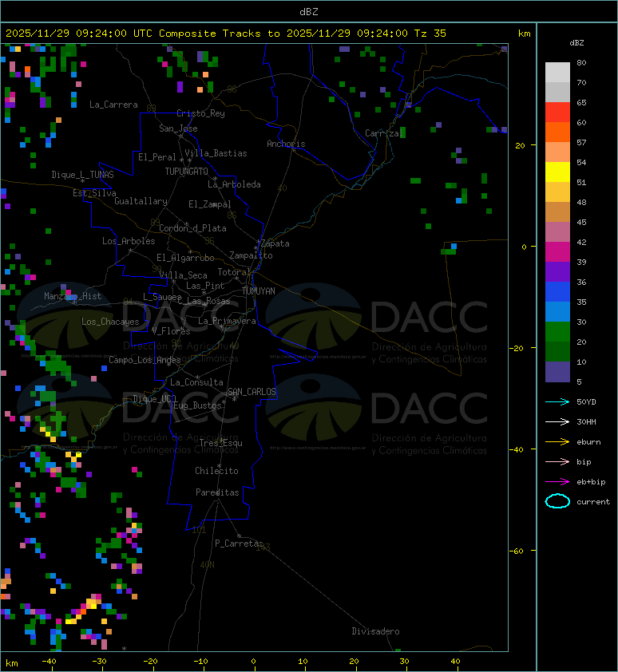The width and height of the screenshot is (618, 672).
Task: Click the Divisadero location label
Action: pyautogui.click(x=376, y=631)
